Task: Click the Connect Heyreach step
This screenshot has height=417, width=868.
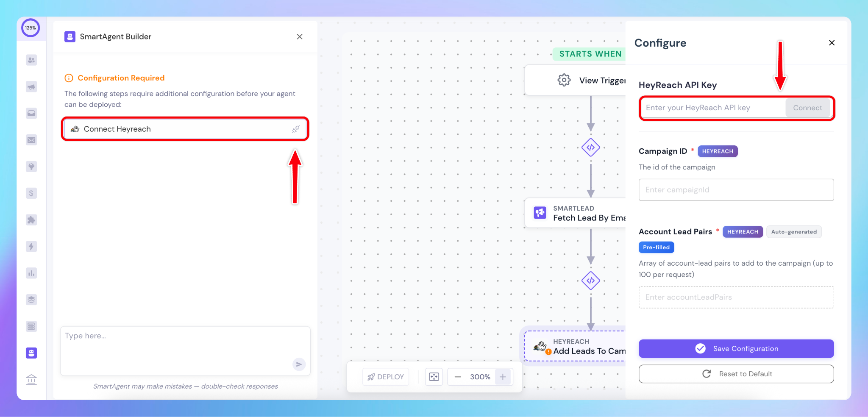Action: [x=185, y=129]
